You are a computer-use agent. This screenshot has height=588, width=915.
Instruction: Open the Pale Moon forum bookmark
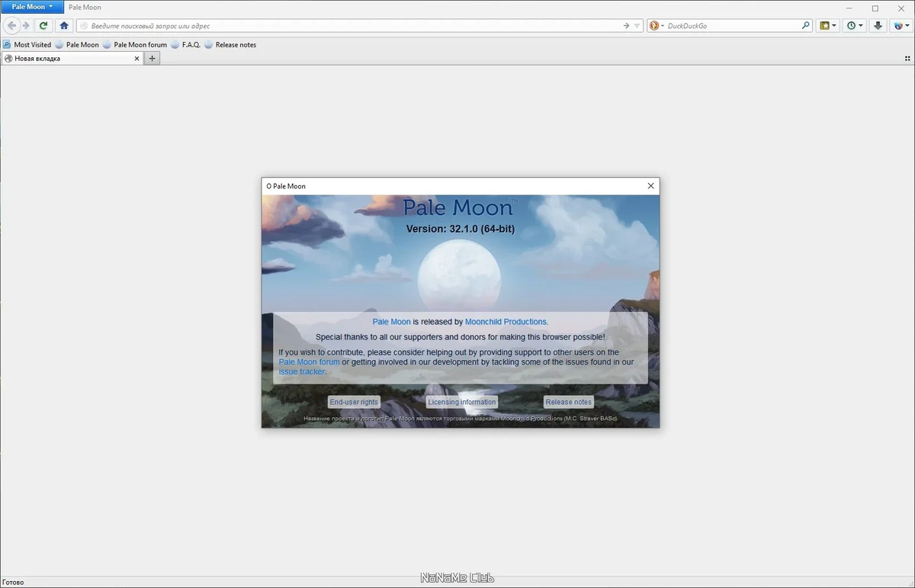click(135, 45)
